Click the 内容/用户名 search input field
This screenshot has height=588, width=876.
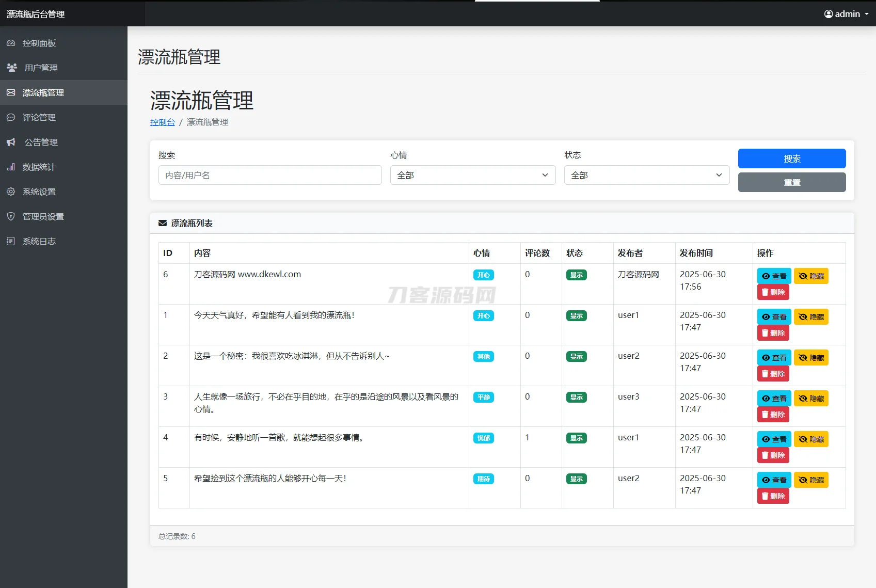pos(269,175)
